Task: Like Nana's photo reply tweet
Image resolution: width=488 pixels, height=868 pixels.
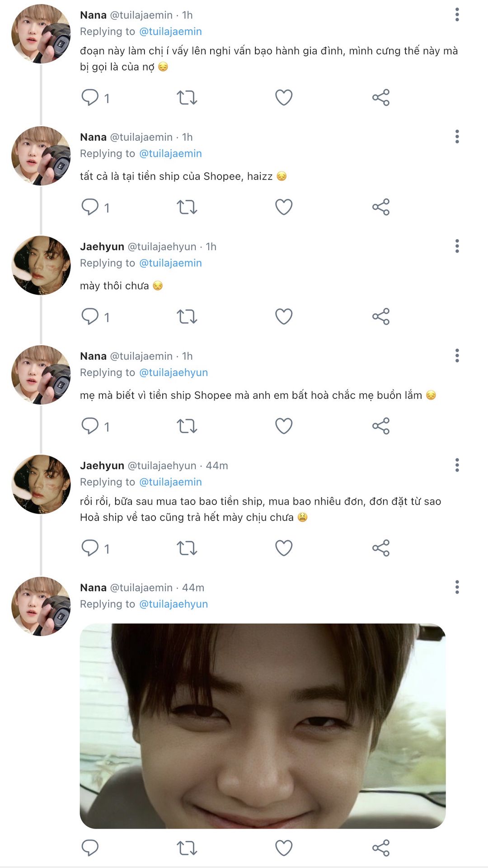Action: (x=284, y=848)
